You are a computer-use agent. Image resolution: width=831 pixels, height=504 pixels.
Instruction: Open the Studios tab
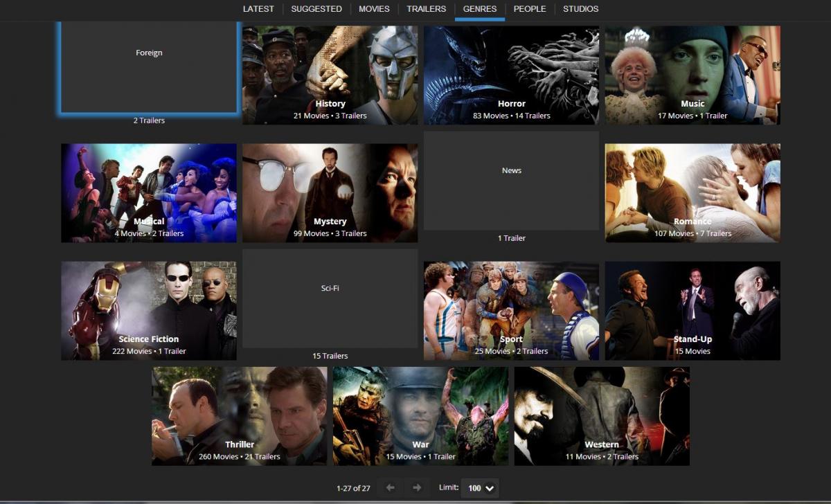pos(580,9)
